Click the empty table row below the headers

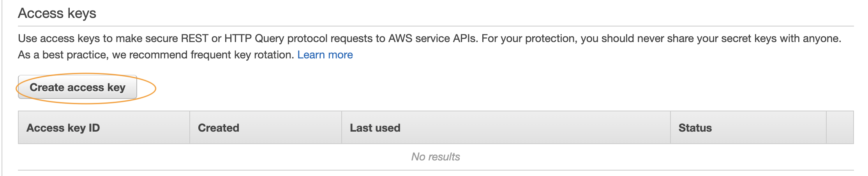point(436,157)
